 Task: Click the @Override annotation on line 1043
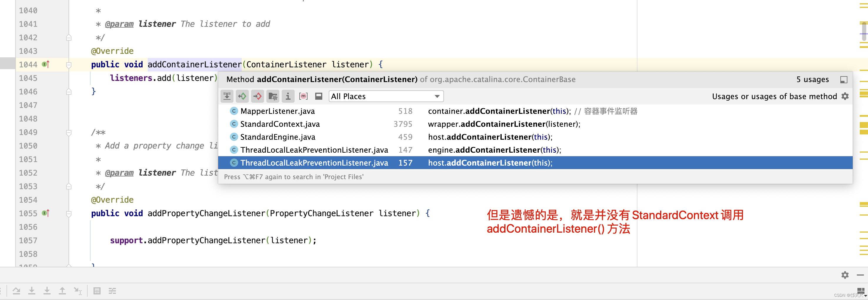112,51
